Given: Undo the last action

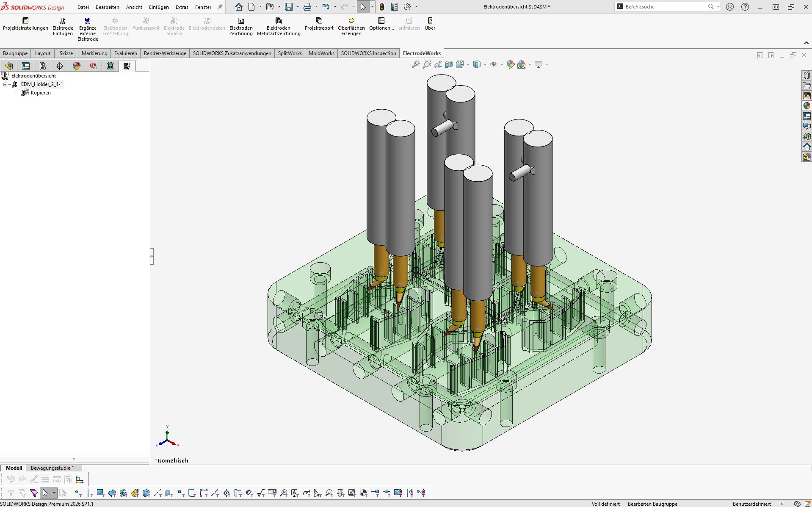Looking at the screenshot, I should [326, 7].
